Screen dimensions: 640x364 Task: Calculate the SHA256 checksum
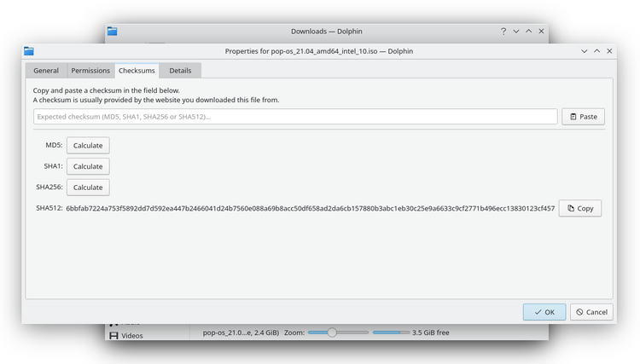[x=88, y=187]
